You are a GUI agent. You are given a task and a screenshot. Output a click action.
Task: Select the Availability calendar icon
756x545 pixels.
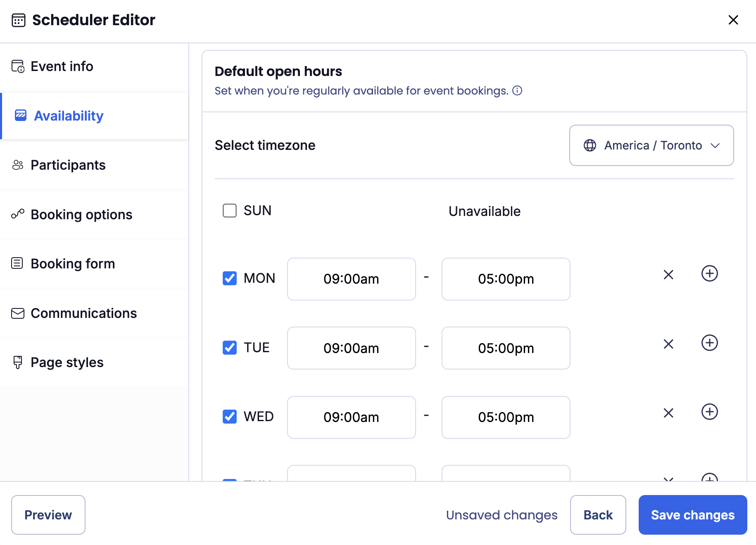(x=20, y=116)
